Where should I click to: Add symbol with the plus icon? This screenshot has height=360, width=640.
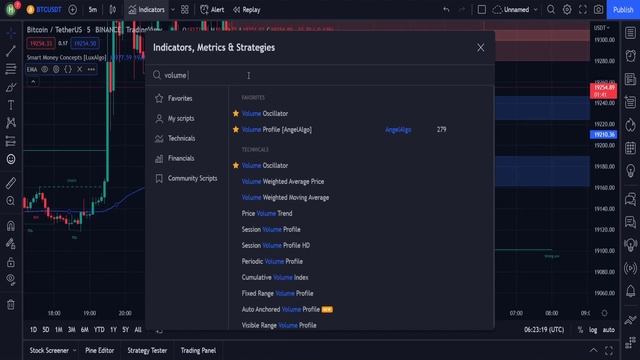point(73,10)
